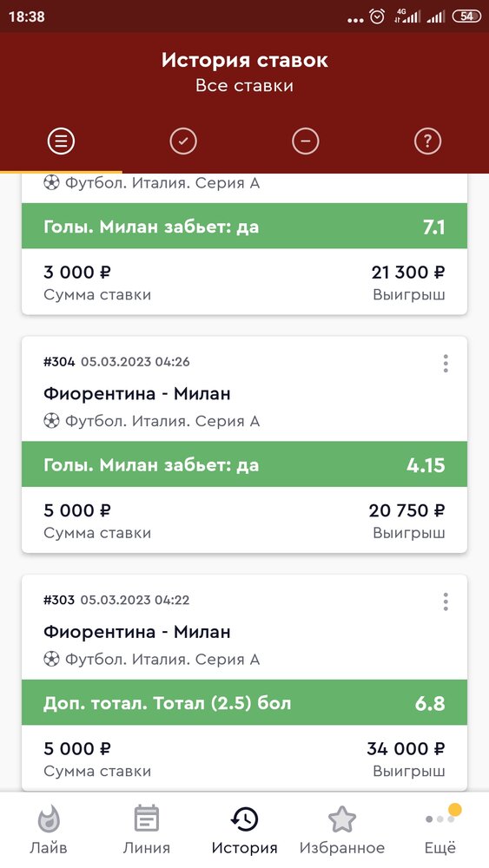
Task: Open the Лайв flame tab
Action: click(x=48, y=830)
